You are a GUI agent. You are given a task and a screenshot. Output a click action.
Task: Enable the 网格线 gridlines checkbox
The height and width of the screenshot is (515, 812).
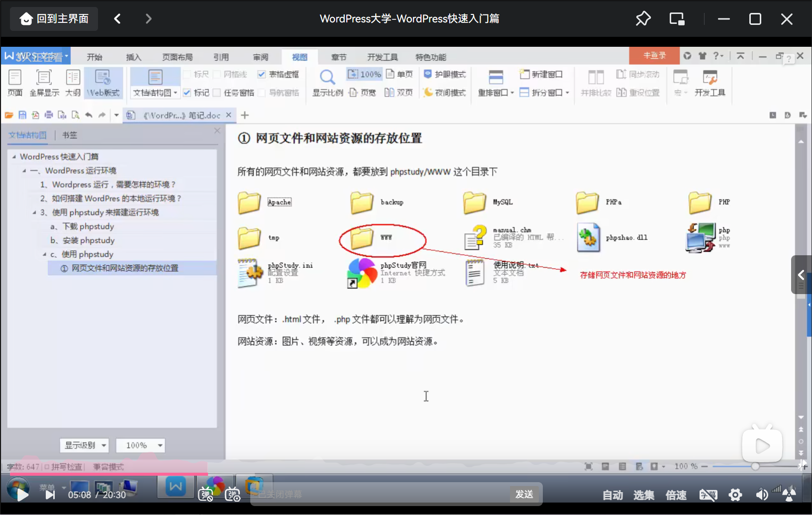[x=217, y=75]
